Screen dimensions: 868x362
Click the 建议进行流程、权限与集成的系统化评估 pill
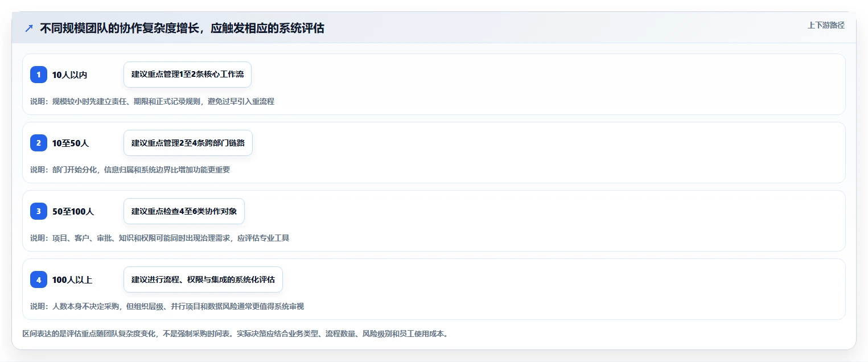203,279
